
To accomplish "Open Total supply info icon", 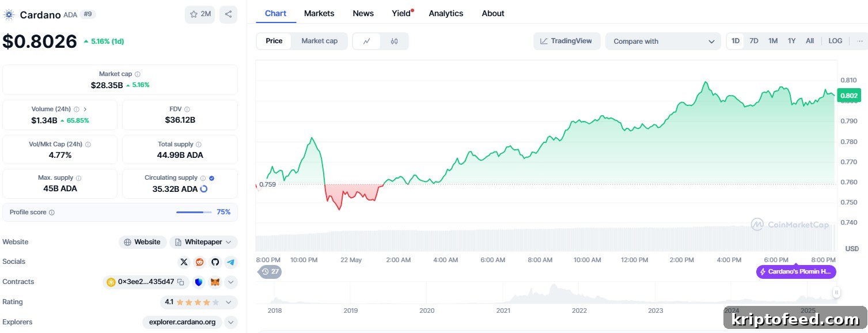I will pyautogui.click(x=199, y=145).
